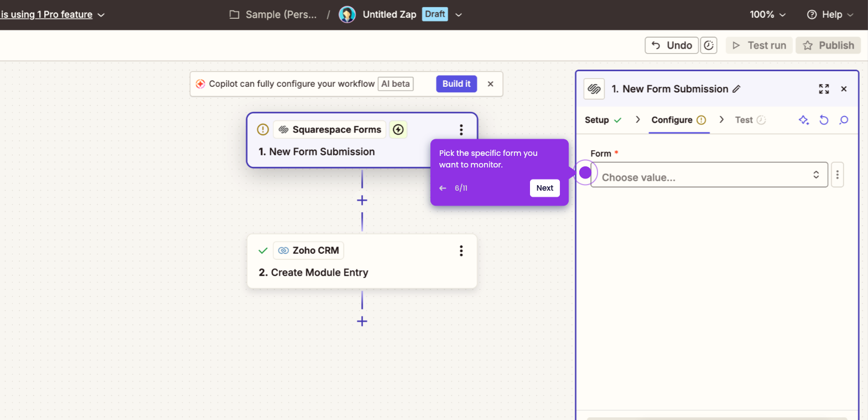Click the Undo button

click(x=672, y=45)
